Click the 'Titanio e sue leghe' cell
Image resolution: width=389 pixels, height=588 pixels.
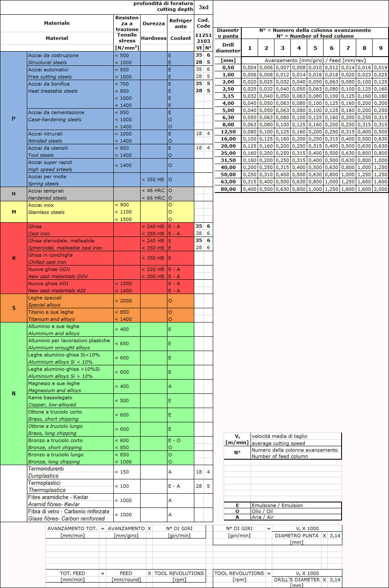coord(70,312)
